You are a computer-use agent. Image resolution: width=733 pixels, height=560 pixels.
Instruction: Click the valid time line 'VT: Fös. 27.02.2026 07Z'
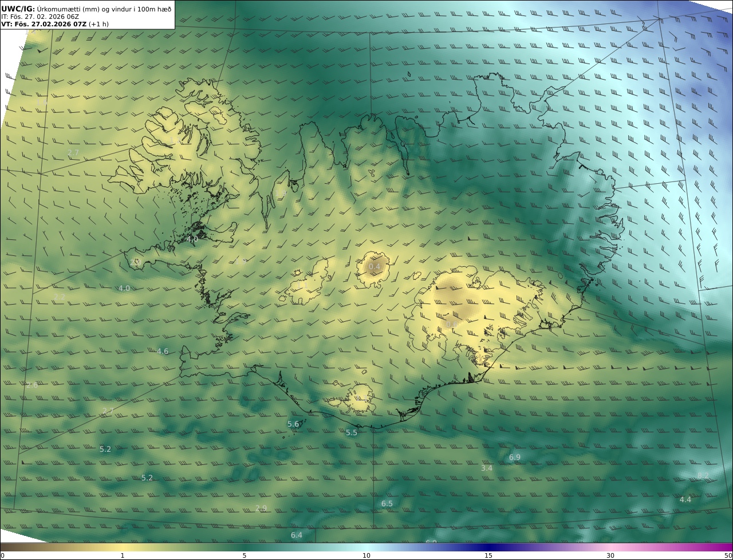(44, 24)
